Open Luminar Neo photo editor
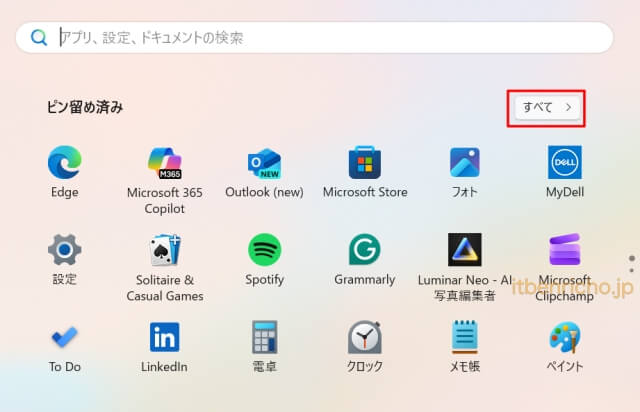The width and height of the screenshot is (640, 412). click(464, 250)
